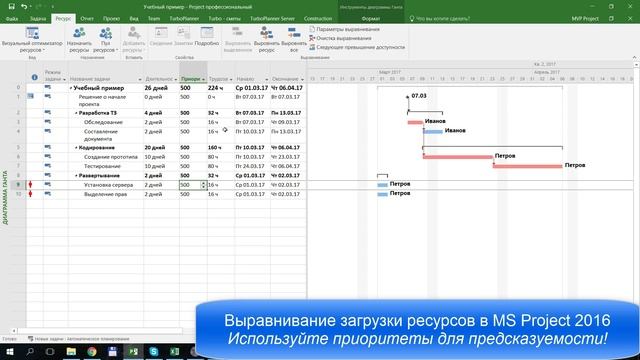Click task mode icon for Учебный пример row

click(x=48, y=87)
